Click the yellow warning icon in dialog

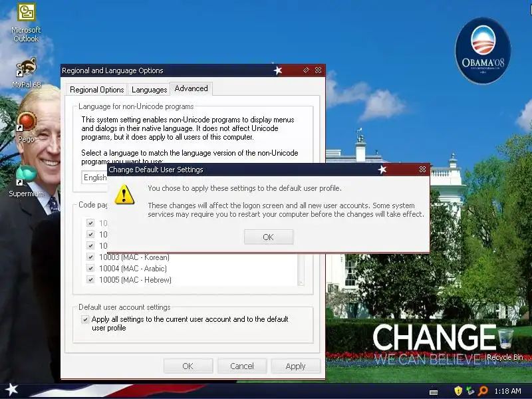pos(124,195)
